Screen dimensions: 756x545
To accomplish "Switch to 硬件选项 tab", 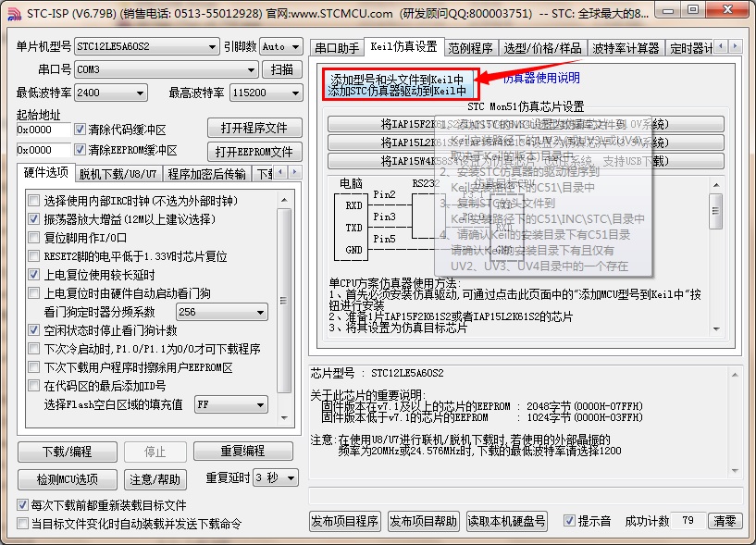I will coord(45,173).
